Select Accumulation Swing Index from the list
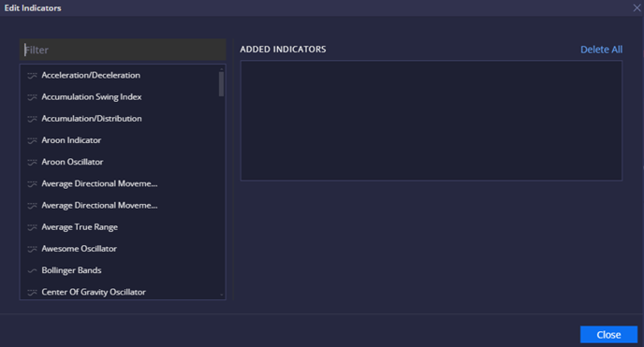The height and width of the screenshot is (347, 644). 92,96
